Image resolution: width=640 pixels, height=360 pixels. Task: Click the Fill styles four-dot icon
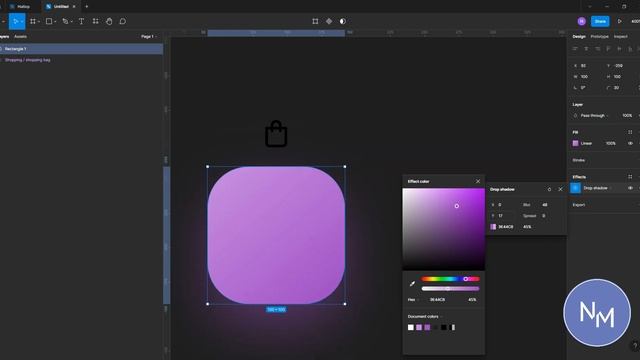point(630,132)
